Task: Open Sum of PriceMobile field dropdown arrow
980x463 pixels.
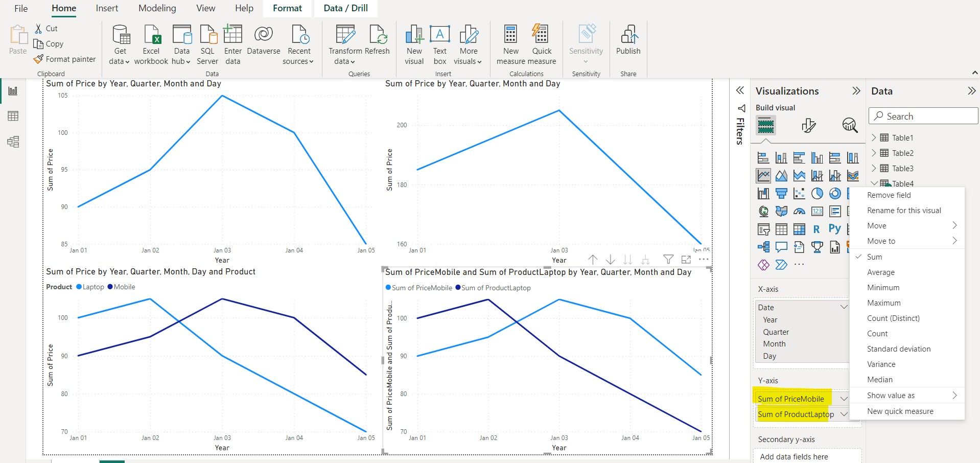Action: coord(844,399)
